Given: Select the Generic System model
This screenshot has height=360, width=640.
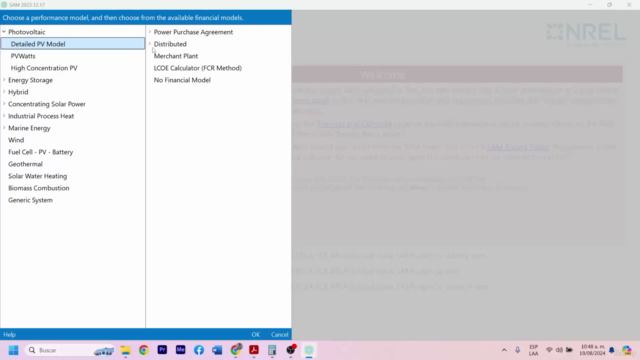Looking at the screenshot, I should [x=30, y=200].
